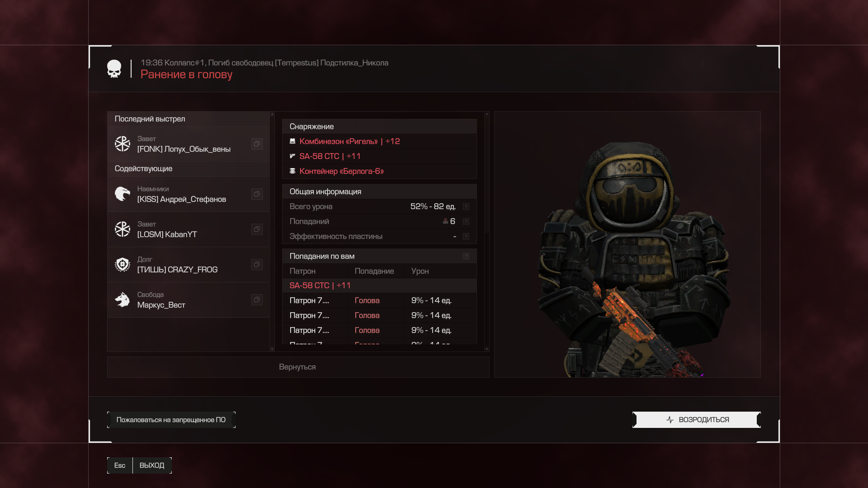The image size is (868, 488).
Task: Open help for Всего урона
Action: [x=466, y=206]
